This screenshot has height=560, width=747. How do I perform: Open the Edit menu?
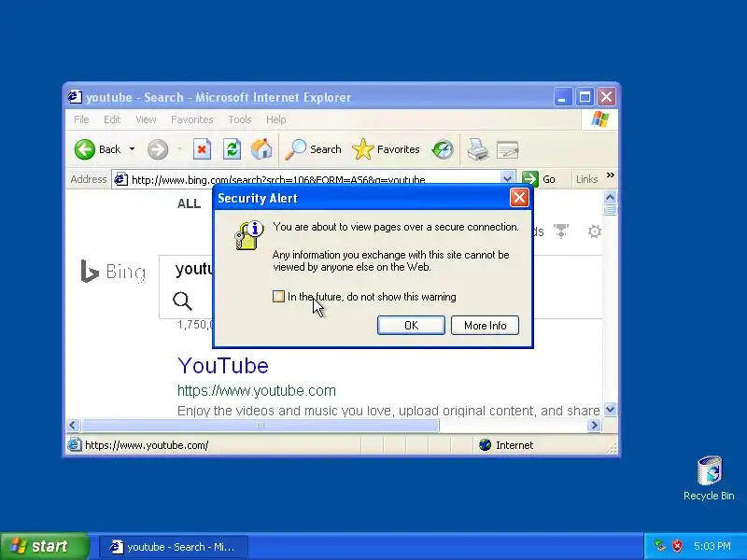[x=112, y=119]
